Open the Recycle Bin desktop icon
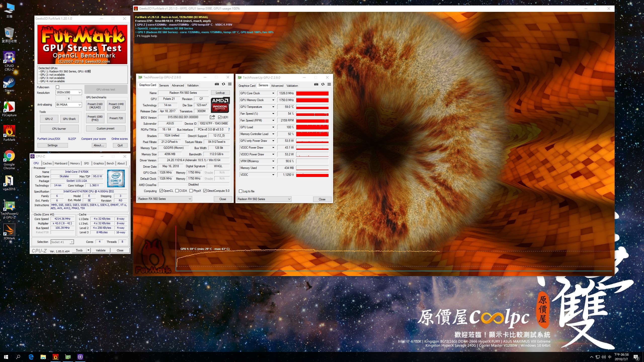This screenshot has width=644, height=362. tap(9, 35)
